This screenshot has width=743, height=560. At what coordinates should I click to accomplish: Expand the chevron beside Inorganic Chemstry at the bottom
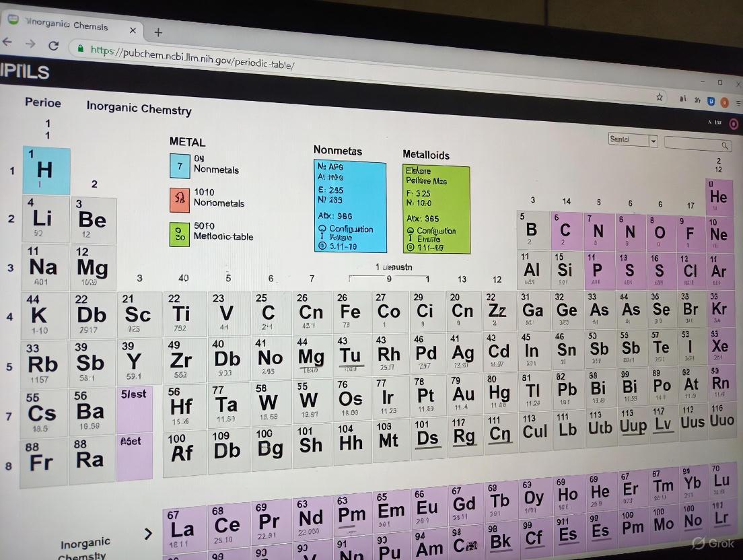[148, 534]
